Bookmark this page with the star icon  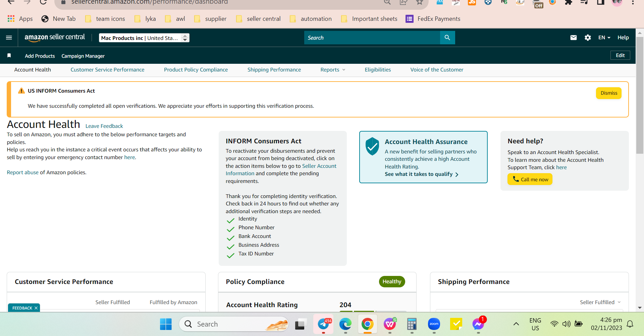coord(420,2)
